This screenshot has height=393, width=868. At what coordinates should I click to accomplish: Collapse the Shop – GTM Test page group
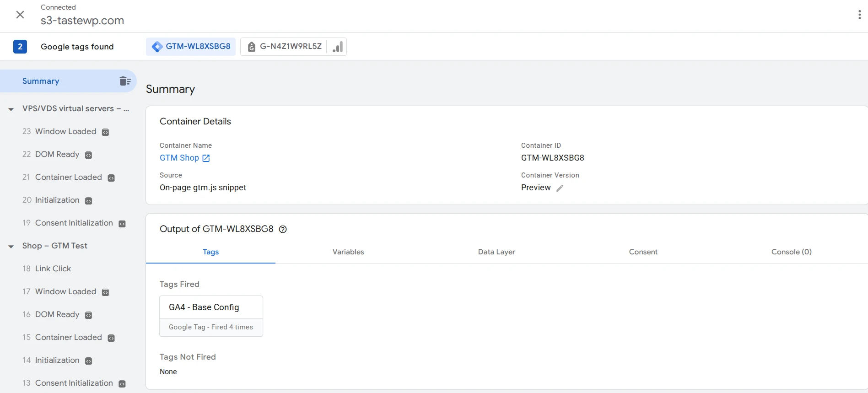click(x=11, y=247)
